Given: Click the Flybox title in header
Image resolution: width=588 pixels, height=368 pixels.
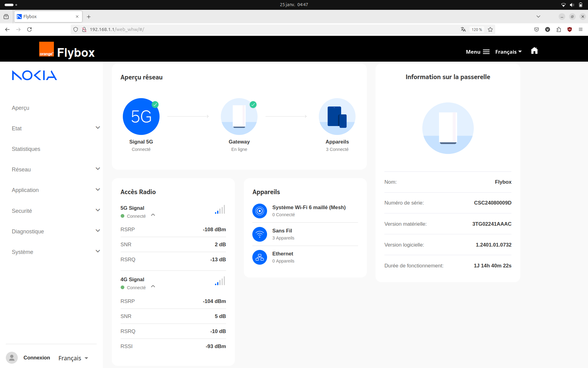Looking at the screenshot, I should [76, 52].
